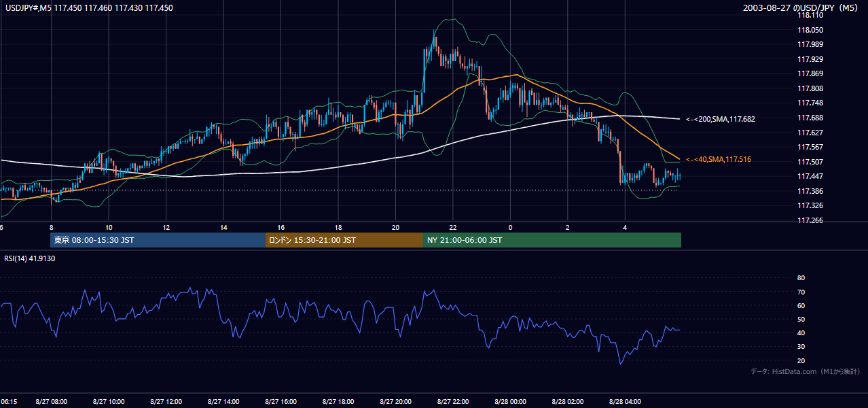Image resolution: width=868 pixels, height=408 pixels.
Task: Click the 8/28 04:00 time axis label
Action: (626, 401)
